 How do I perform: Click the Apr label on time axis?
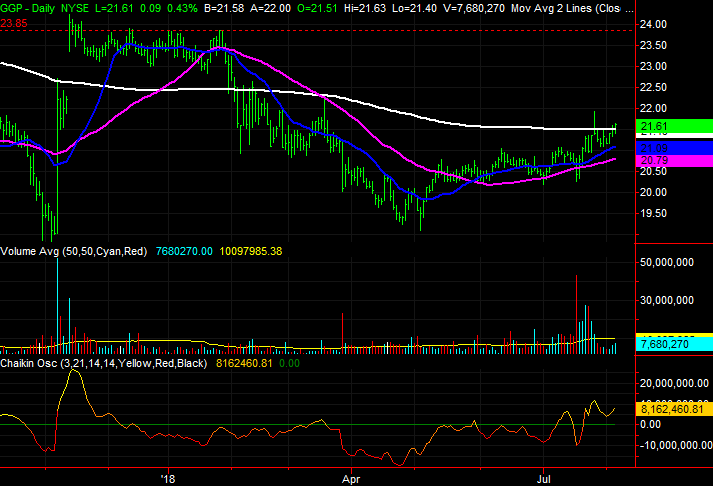[x=351, y=479]
